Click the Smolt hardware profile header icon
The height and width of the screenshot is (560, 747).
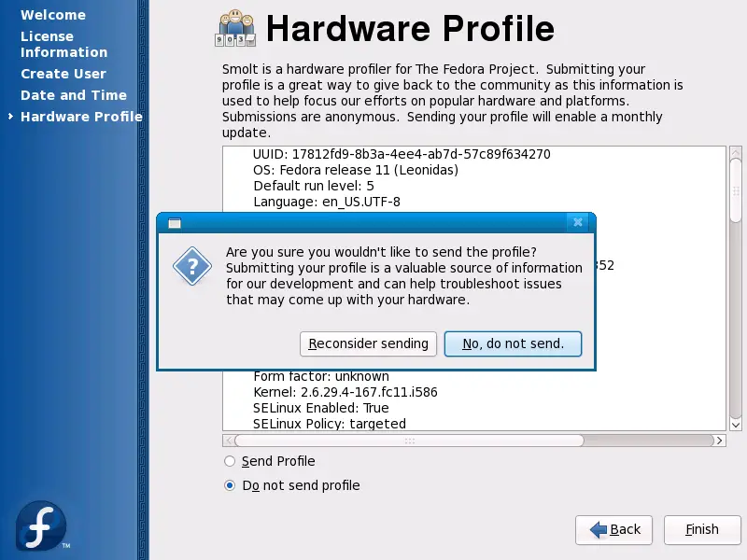235,28
